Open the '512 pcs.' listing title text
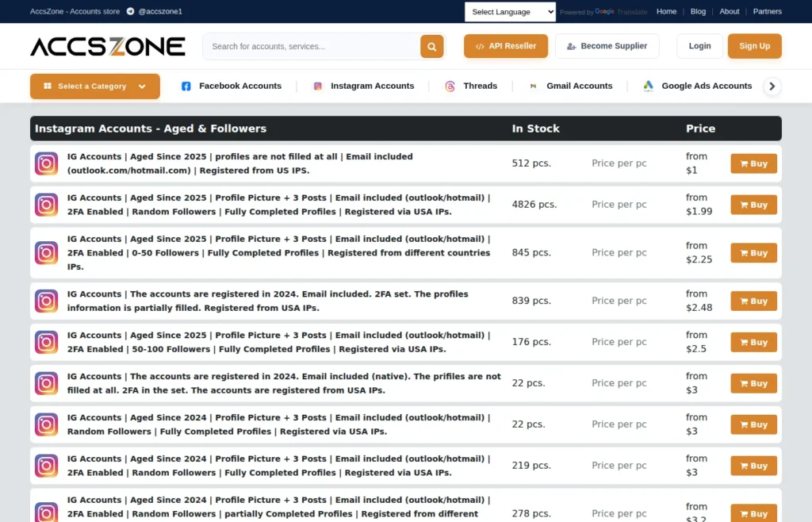Screen dimensions: 812x522 point(239,163)
